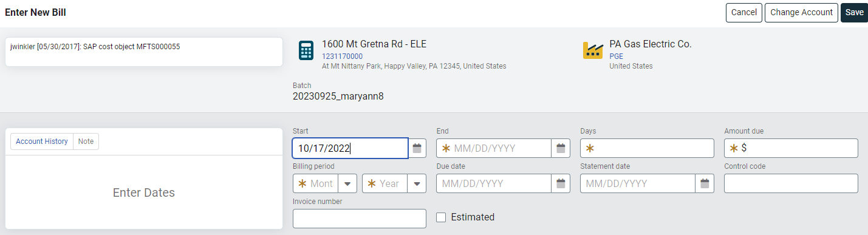Click the meter calculator icon
The width and height of the screenshot is (868, 235).
(306, 50)
